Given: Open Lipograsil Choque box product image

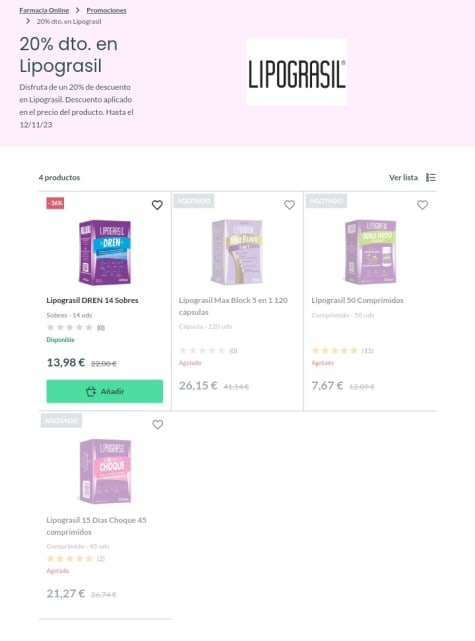Looking at the screenshot, I should tap(105, 471).
